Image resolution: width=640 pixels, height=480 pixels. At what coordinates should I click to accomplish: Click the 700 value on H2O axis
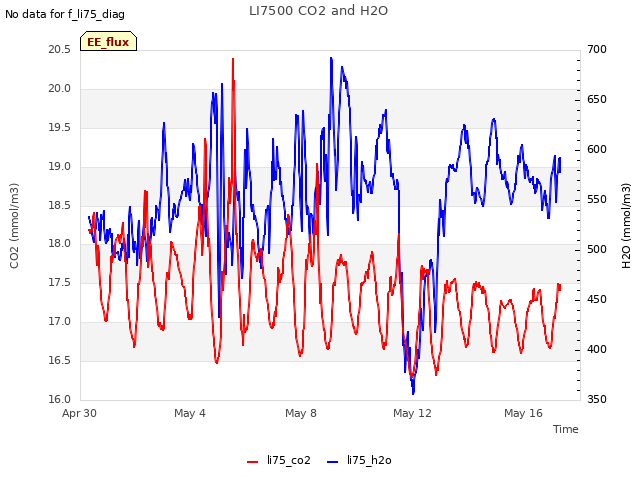click(597, 49)
